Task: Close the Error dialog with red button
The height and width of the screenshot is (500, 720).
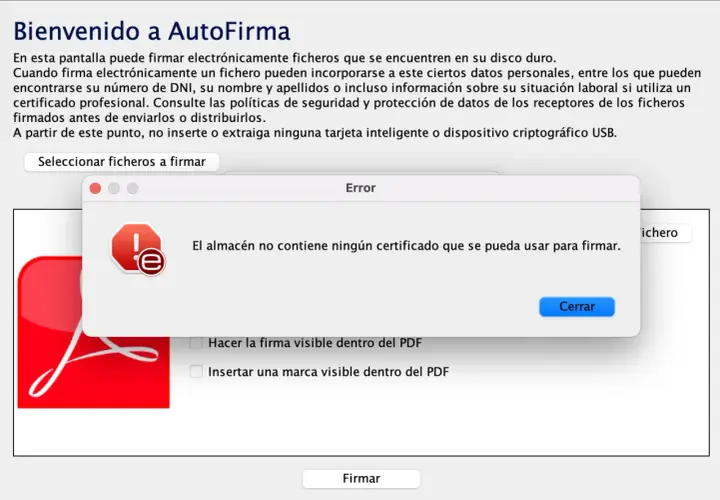Action: [x=96, y=188]
